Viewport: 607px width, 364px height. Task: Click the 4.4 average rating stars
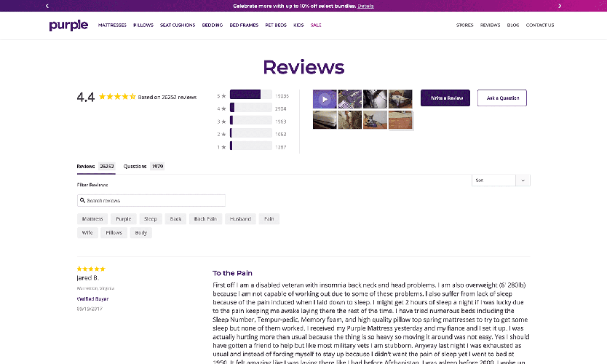[117, 97]
